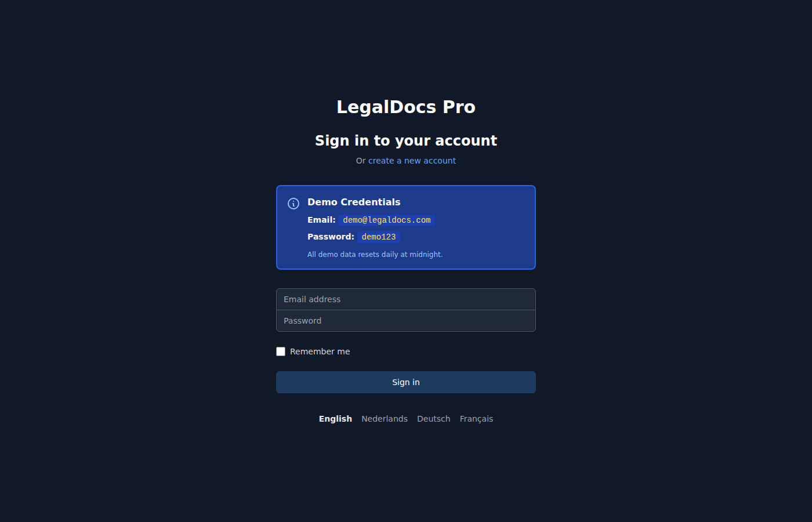Click the Password input field
The width and height of the screenshot is (812, 522).
point(406,321)
